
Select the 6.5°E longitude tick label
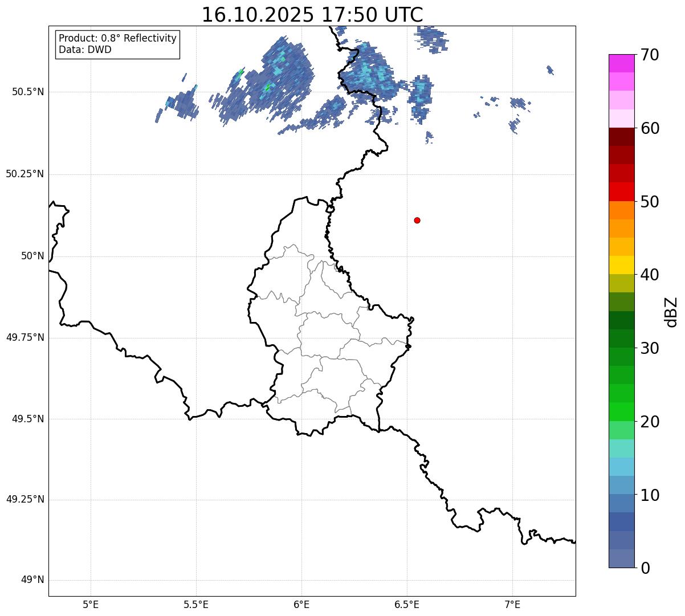407,604
